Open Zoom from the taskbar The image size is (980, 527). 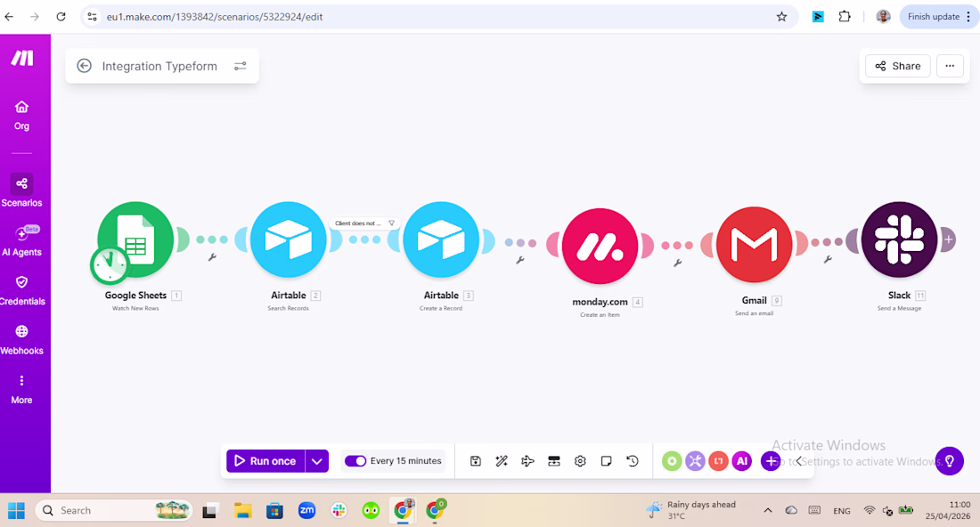[306, 511]
